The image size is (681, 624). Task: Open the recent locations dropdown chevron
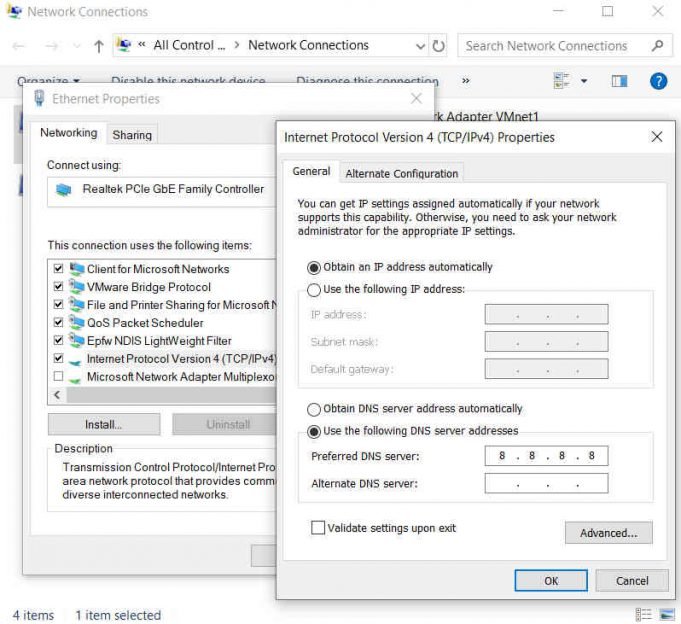(x=77, y=46)
